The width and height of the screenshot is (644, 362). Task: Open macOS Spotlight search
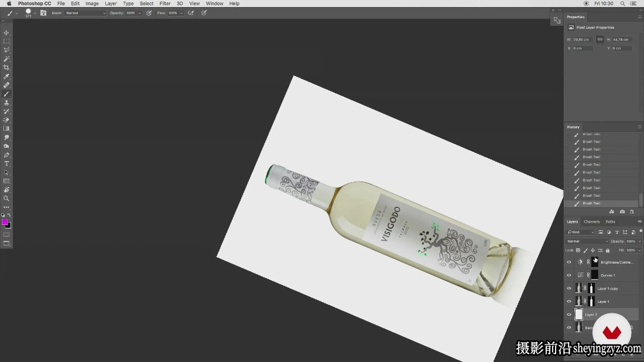tap(623, 4)
